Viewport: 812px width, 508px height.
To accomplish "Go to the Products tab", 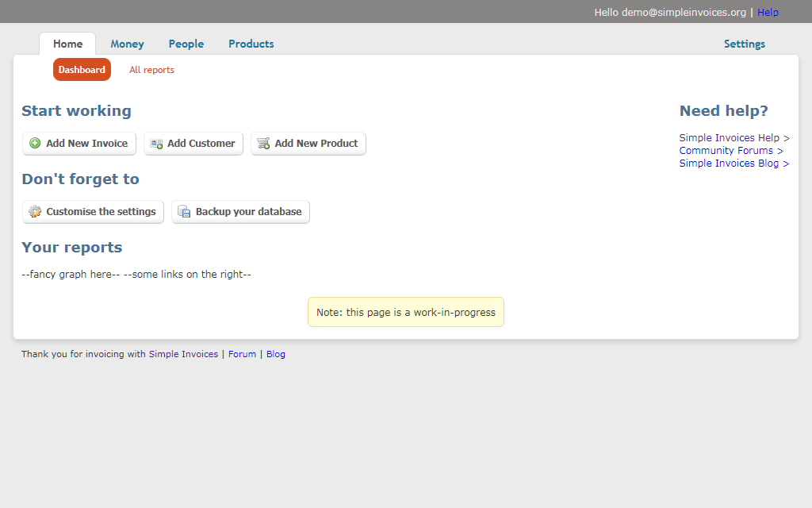I will [x=251, y=44].
